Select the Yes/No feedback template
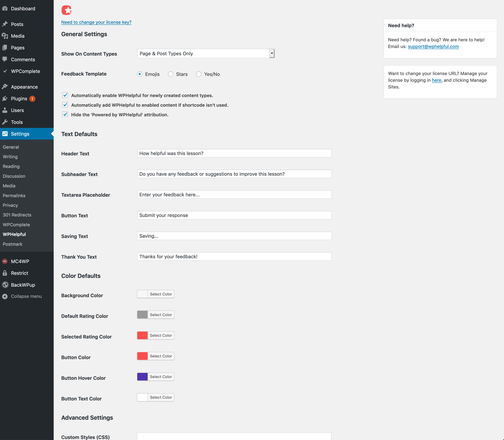504x440 pixels. click(x=199, y=74)
